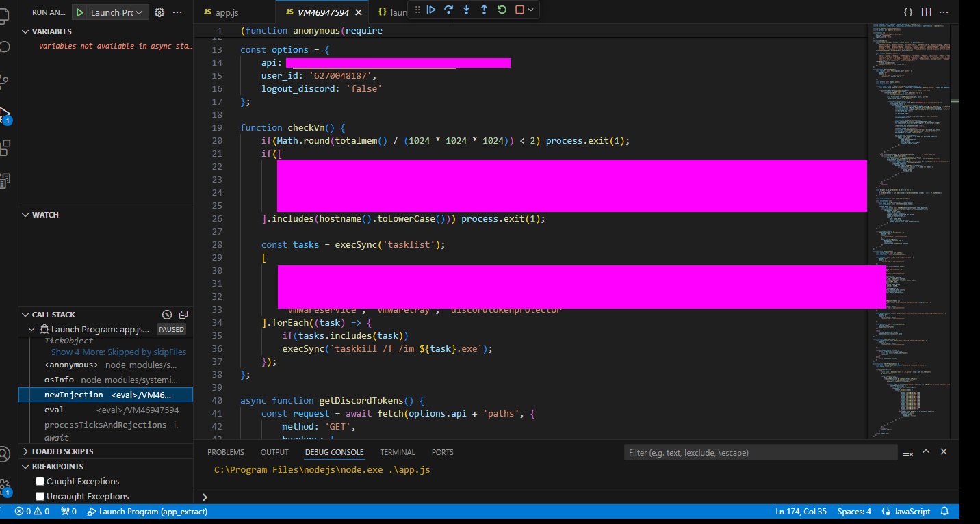
Task: Select the DEBUG CONSOLE panel tab
Action: [x=335, y=452]
